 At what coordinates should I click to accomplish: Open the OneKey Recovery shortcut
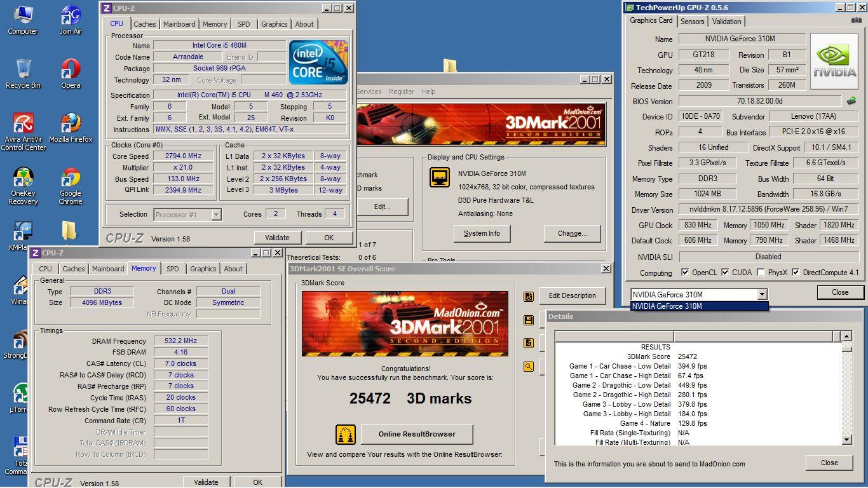tap(23, 186)
